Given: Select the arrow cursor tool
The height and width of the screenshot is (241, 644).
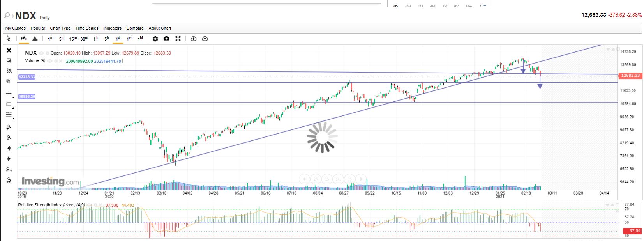Looking at the screenshot, I should 8,39.
